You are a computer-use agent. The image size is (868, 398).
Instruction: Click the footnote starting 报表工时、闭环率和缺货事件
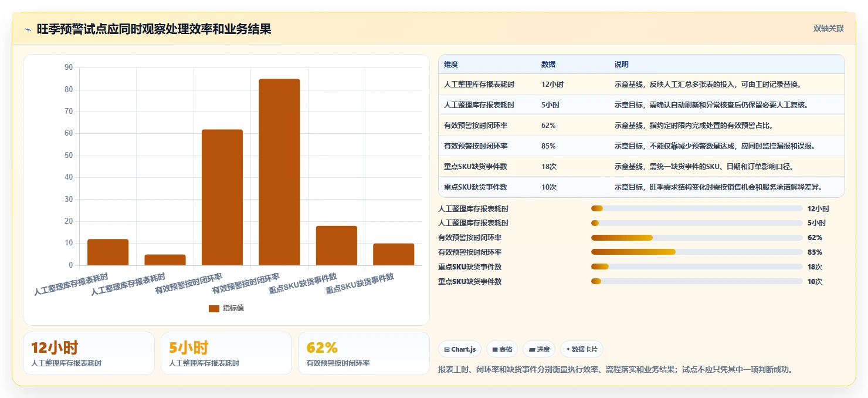[x=615, y=370]
